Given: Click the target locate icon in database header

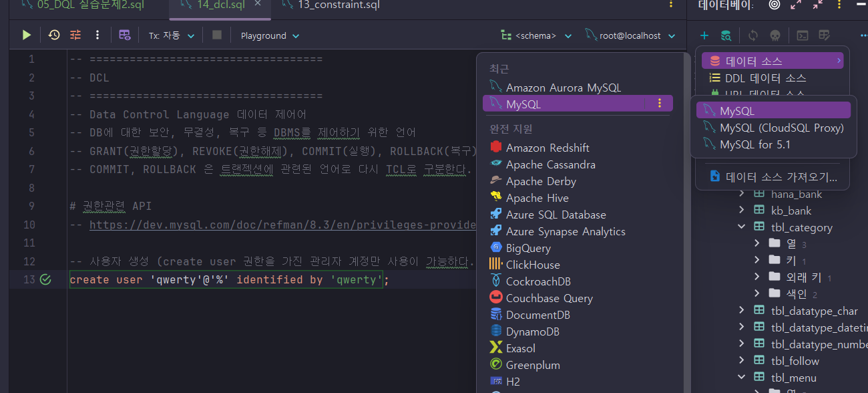Looking at the screenshot, I should (x=774, y=5).
